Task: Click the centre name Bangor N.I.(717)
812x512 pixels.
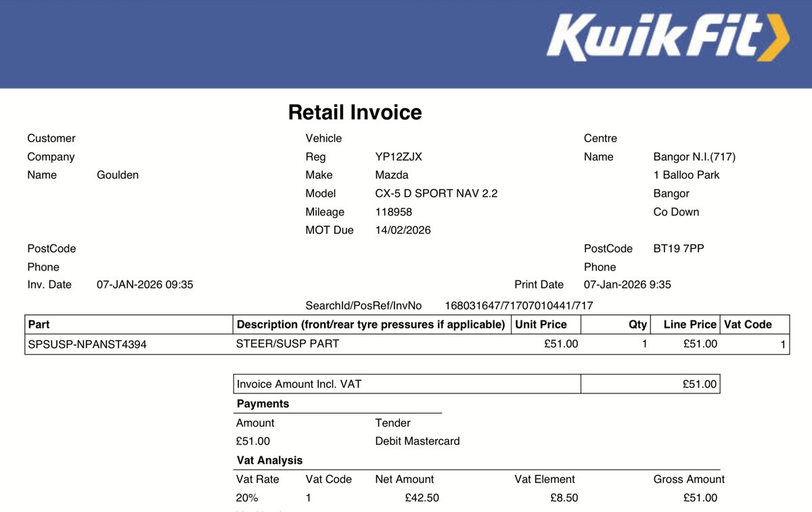Action: (x=694, y=156)
